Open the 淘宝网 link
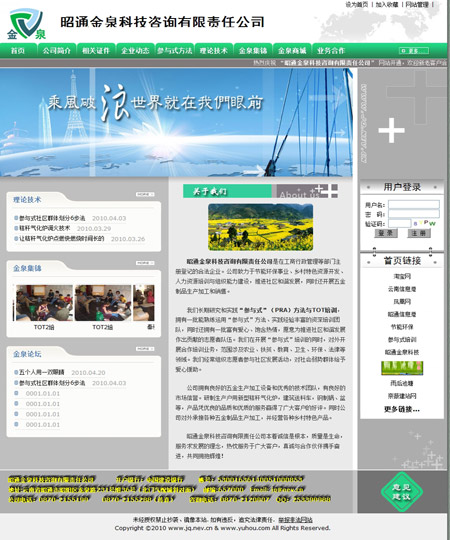This screenshot has height=540, width=450. [x=402, y=276]
